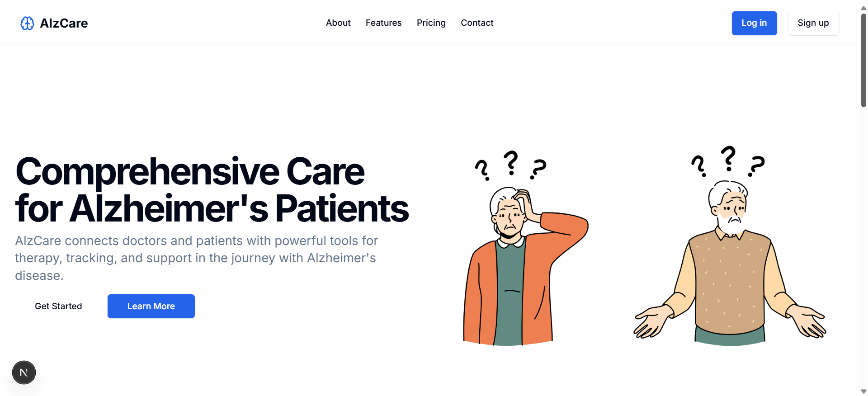868x396 pixels.
Task: Open the N profile avatar button
Action: (x=24, y=372)
